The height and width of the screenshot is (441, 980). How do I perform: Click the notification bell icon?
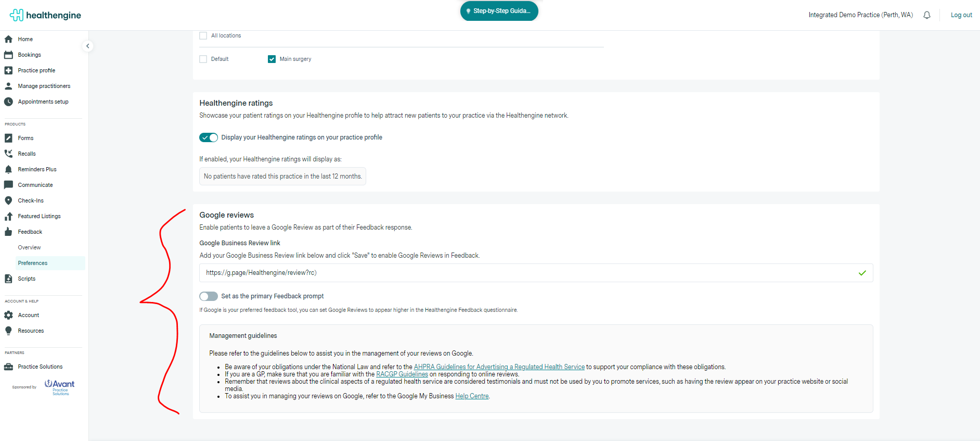[x=926, y=15]
